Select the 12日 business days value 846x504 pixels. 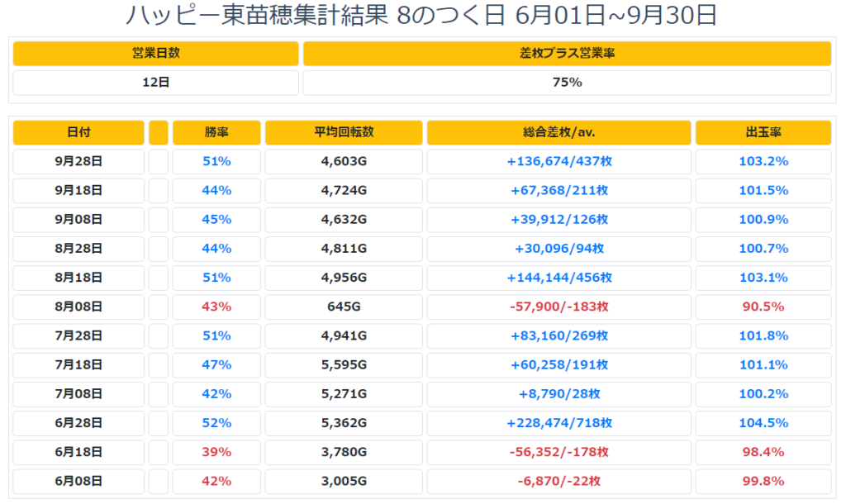(156, 83)
